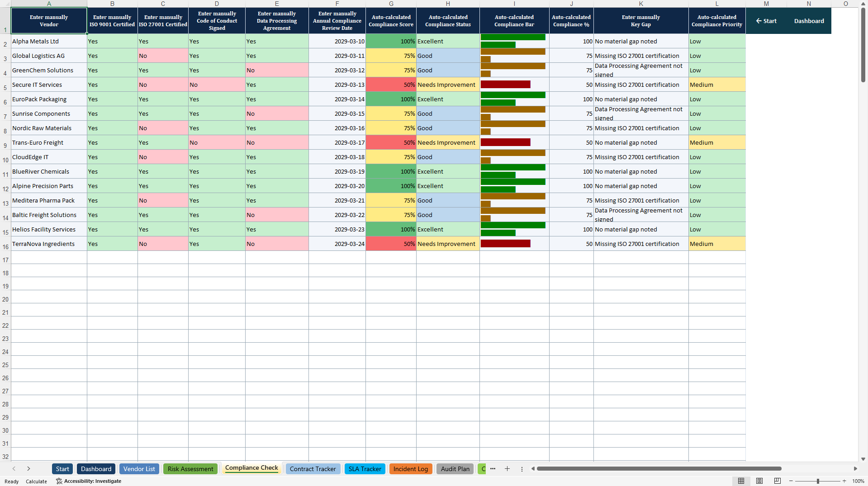Select Secure IT Services vendor cell

coord(49,85)
